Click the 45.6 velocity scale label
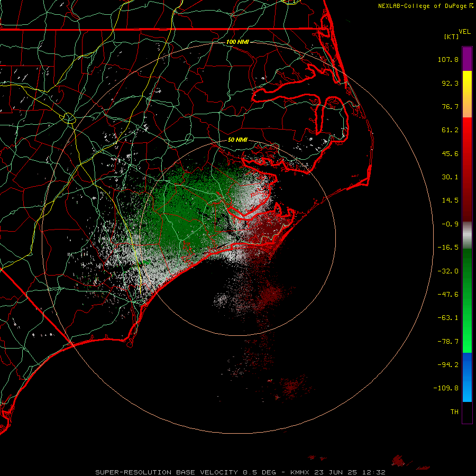The width and height of the screenshot is (476, 476). click(450, 153)
